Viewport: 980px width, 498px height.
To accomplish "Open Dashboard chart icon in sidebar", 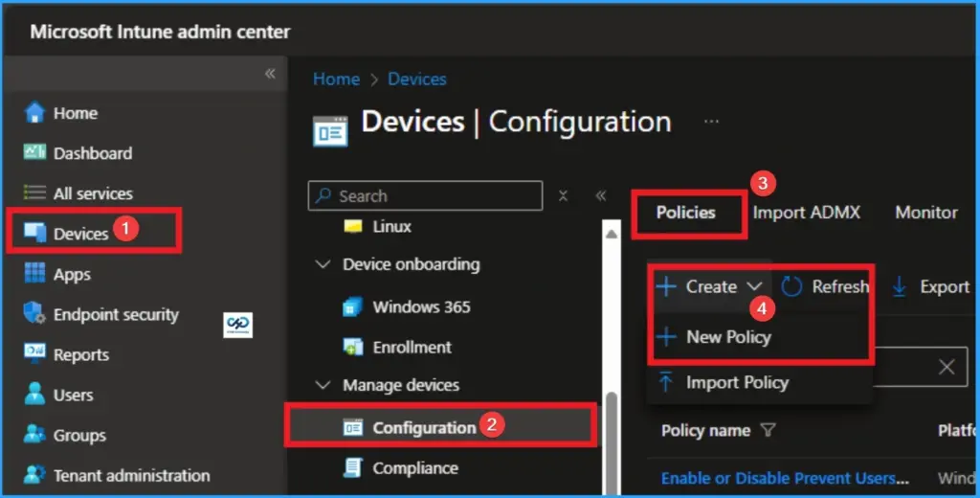I will pos(34,152).
